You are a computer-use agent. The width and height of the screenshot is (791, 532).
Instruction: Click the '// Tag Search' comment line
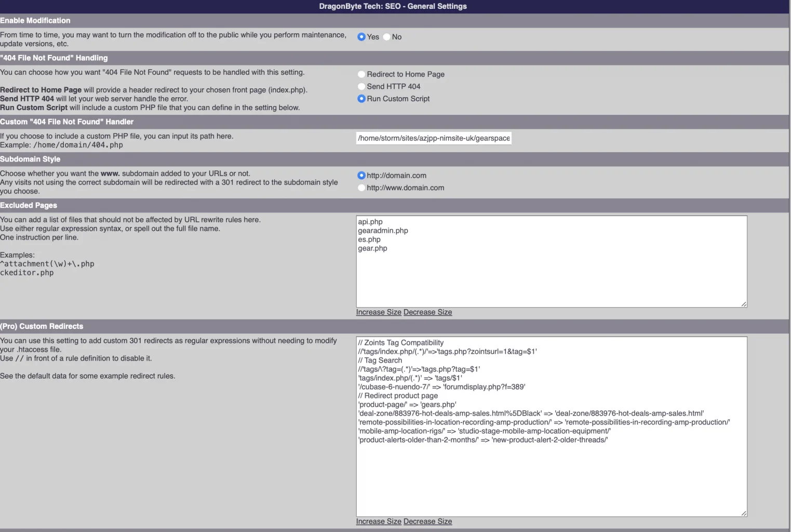tap(380, 361)
